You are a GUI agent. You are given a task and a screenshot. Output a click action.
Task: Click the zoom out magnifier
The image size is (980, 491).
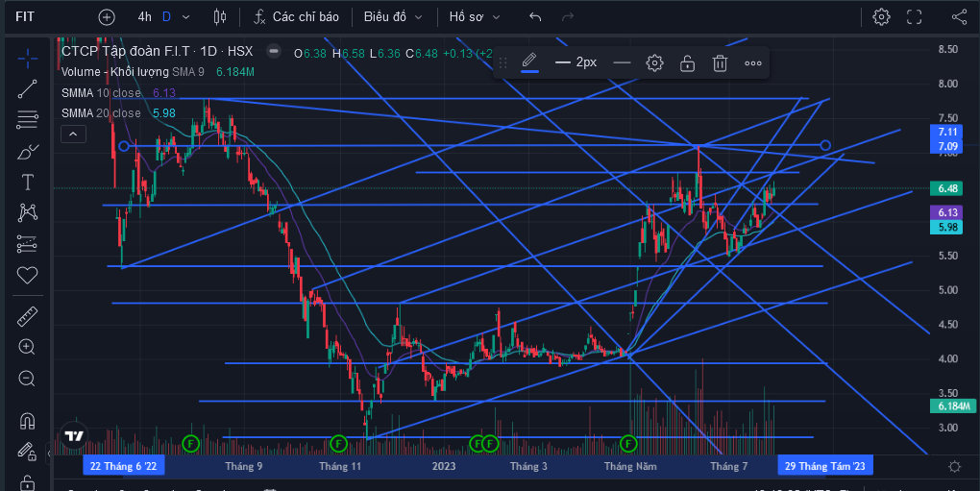coord(27,379)
